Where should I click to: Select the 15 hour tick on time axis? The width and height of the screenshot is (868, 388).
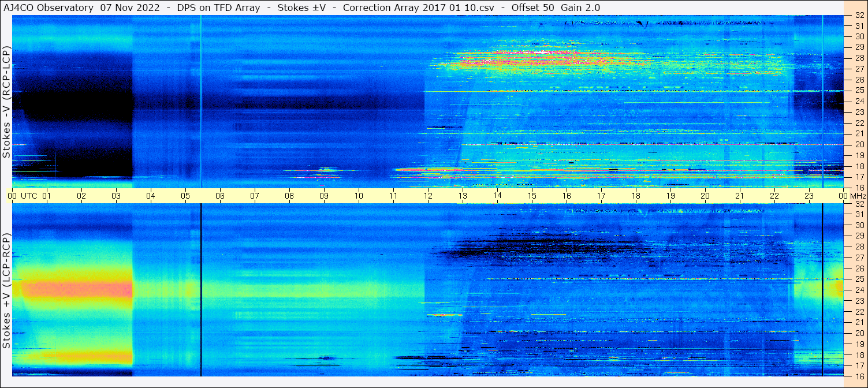pyautogui.click(x=532, y=196)
